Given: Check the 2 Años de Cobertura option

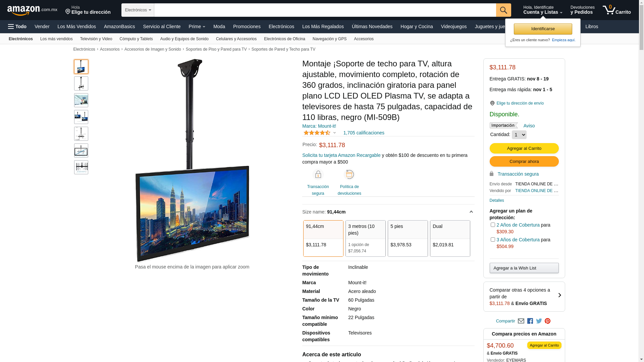Looking at the screenshot, I should [493, 225].
